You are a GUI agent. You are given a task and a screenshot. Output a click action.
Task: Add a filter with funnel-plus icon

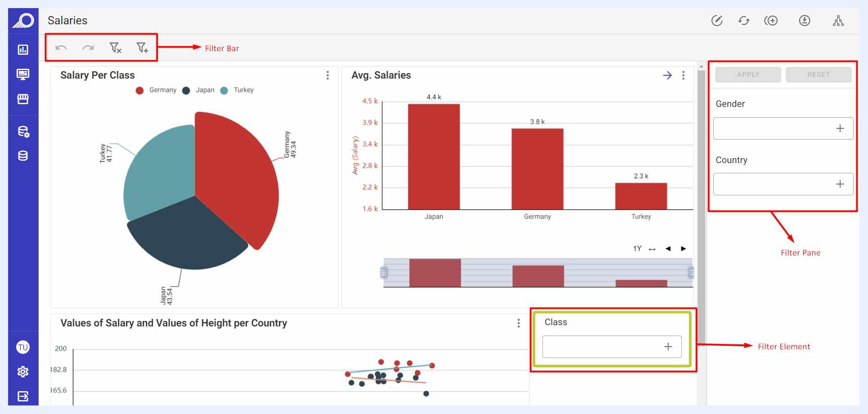142,48
